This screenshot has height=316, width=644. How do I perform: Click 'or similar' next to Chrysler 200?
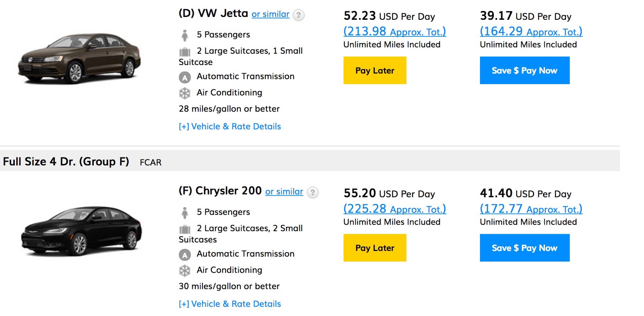pyautogui.click(x=284, y=192)
